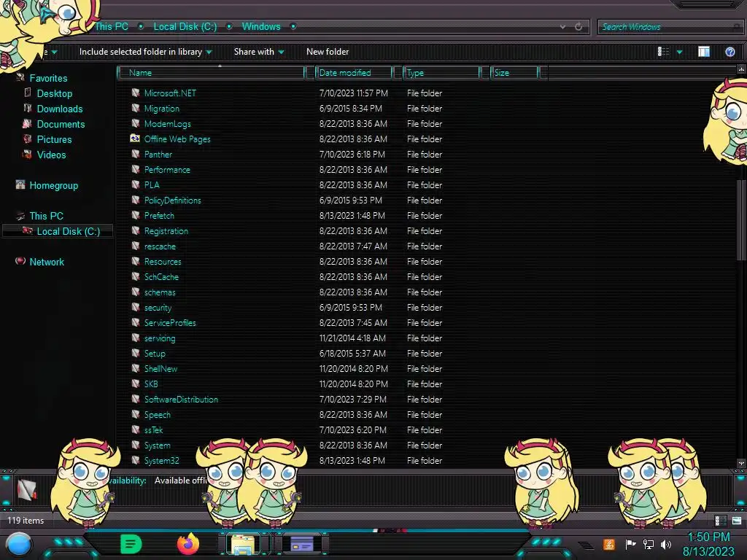
Task: Sort by the Size column header
Action: coord(516,72)
